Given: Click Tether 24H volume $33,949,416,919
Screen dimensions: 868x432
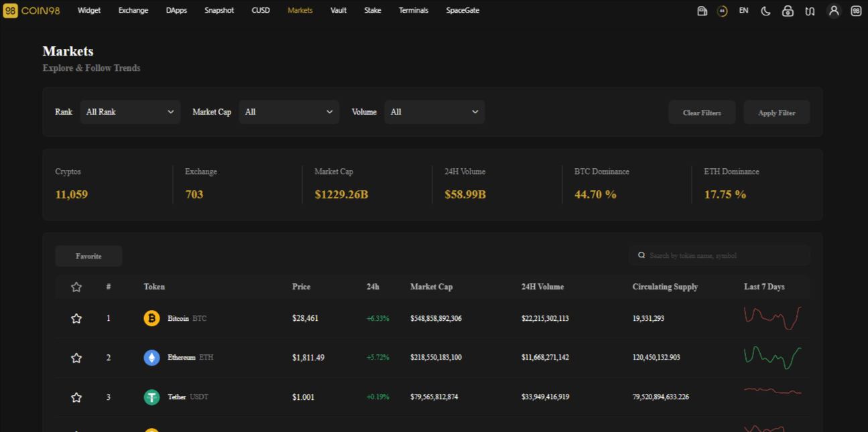Looking at the screenshot, I should (546, 397).
